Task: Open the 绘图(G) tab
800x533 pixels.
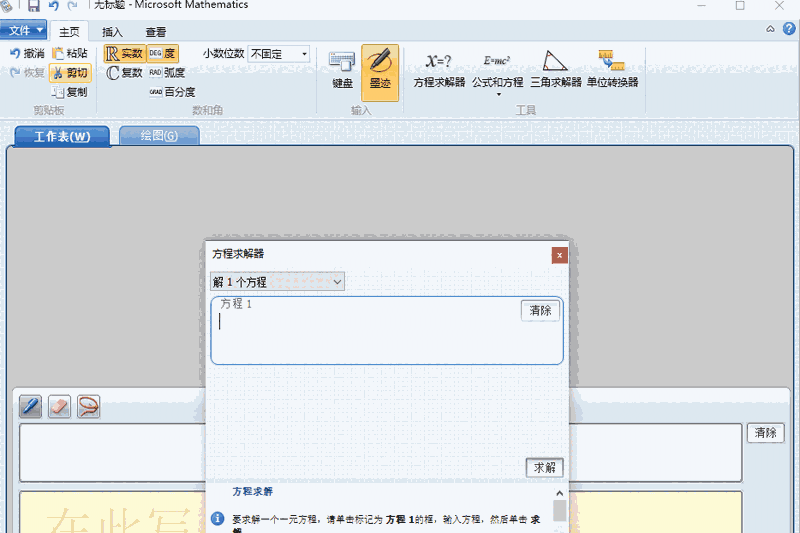Action: 159,136
